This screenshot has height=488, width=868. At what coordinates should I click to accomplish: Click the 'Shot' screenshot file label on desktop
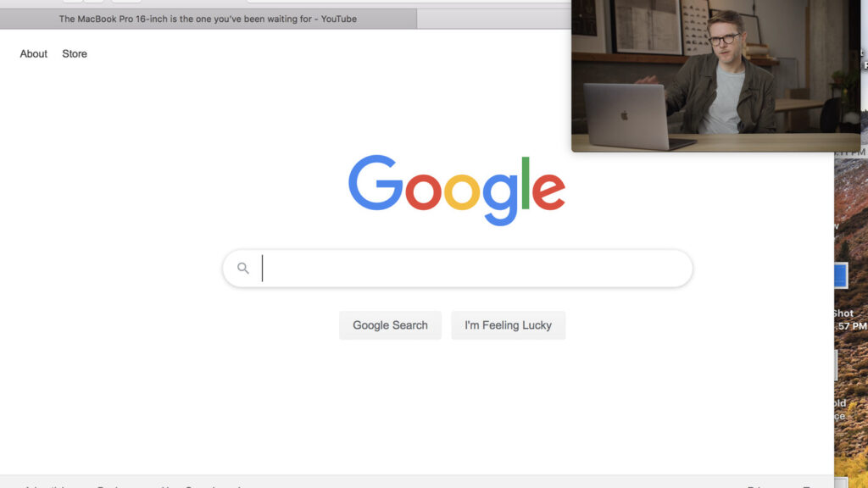click(x=843, y=313)
